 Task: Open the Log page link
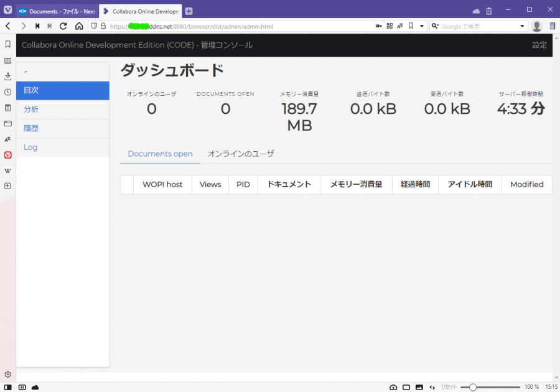pos(30,147)
